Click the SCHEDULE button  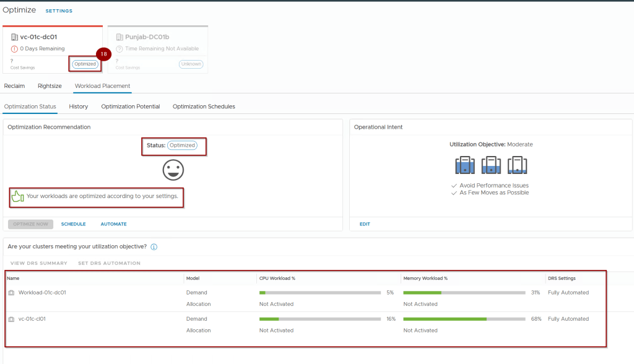(73, 224)
